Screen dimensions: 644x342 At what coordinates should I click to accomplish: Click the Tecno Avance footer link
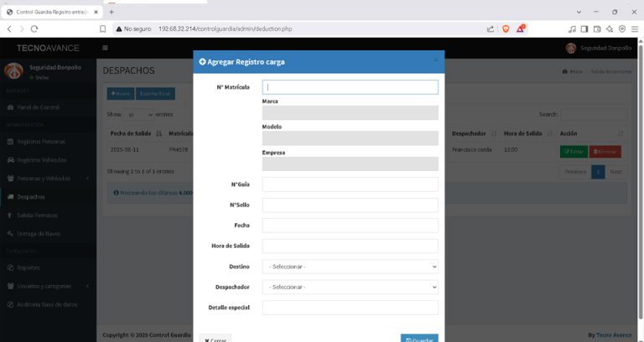[614, 335]
